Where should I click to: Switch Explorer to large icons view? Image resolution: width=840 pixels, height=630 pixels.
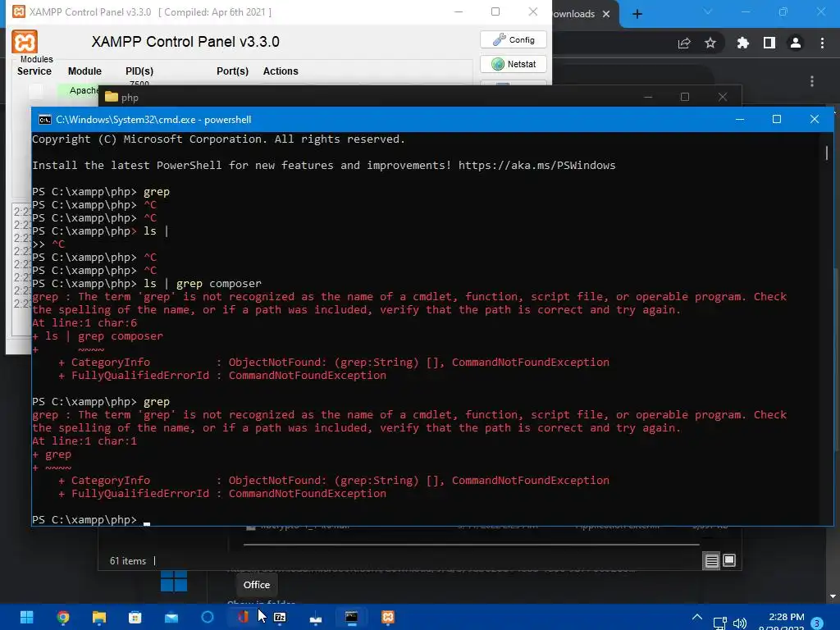(x=729, y=561)
